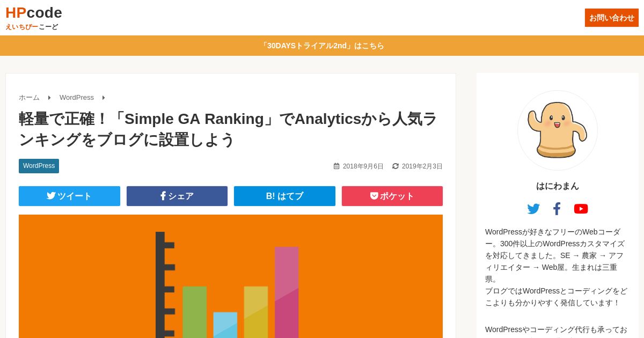Click the arrow after WordPress in breadcrumb
Screen dimensions: 644x338
click(x=104, y=98)
